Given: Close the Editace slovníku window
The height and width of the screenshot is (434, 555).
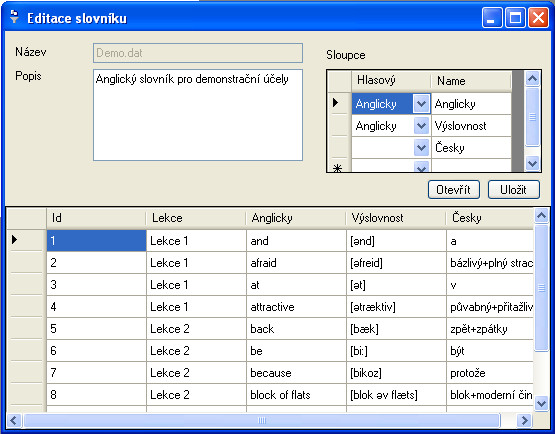Looking at the screenshot, I should click(538, 18).
